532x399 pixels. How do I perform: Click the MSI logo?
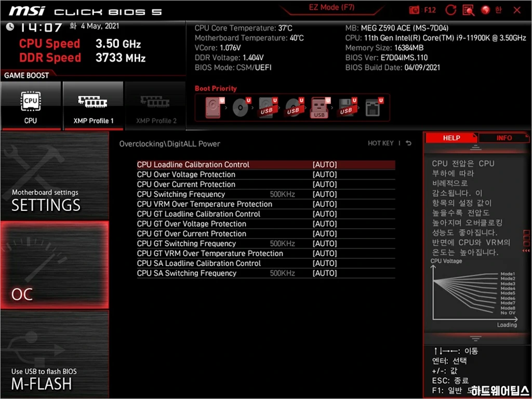(x=27, y=11)
